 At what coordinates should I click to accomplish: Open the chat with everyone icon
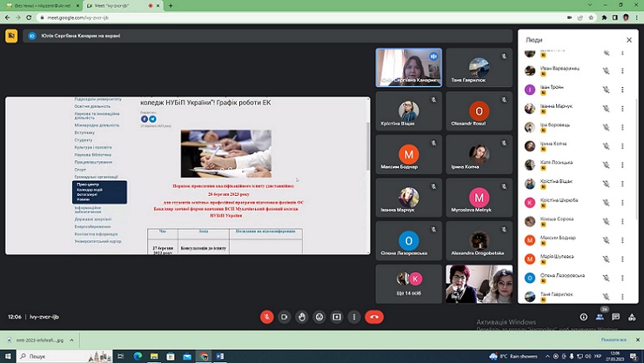pyautogui.click(x=615, y=317)
